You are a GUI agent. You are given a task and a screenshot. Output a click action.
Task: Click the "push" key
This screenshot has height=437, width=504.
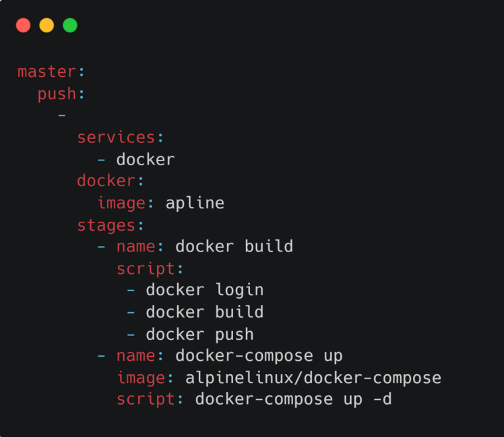[x=57, y=94]
